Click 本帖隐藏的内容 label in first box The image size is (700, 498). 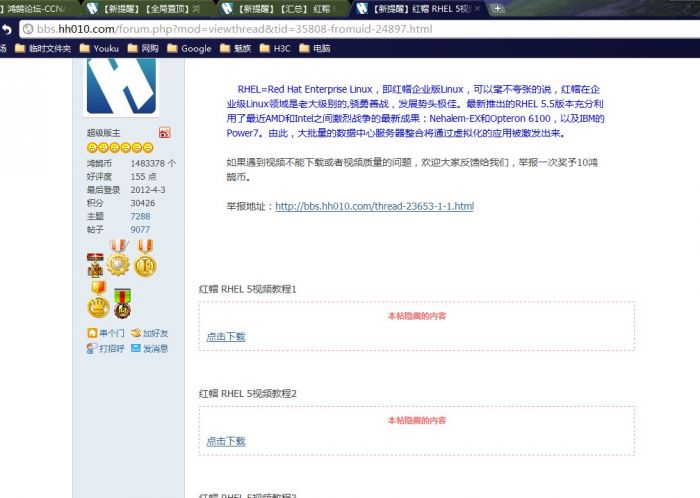pos(417,316)
